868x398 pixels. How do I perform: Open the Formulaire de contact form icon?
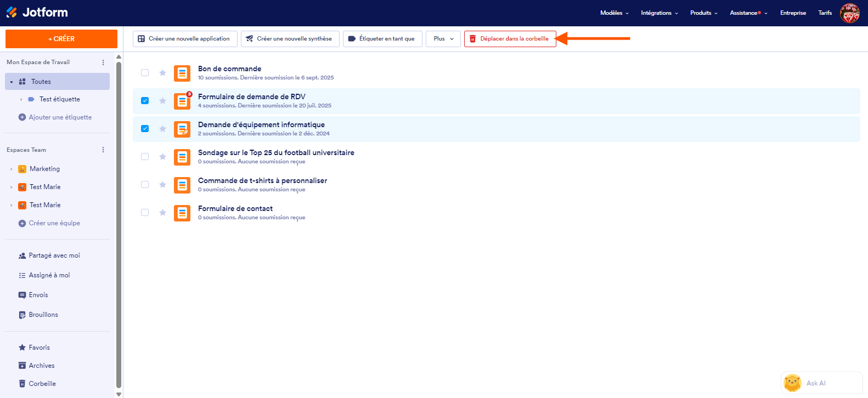[182, 213]
